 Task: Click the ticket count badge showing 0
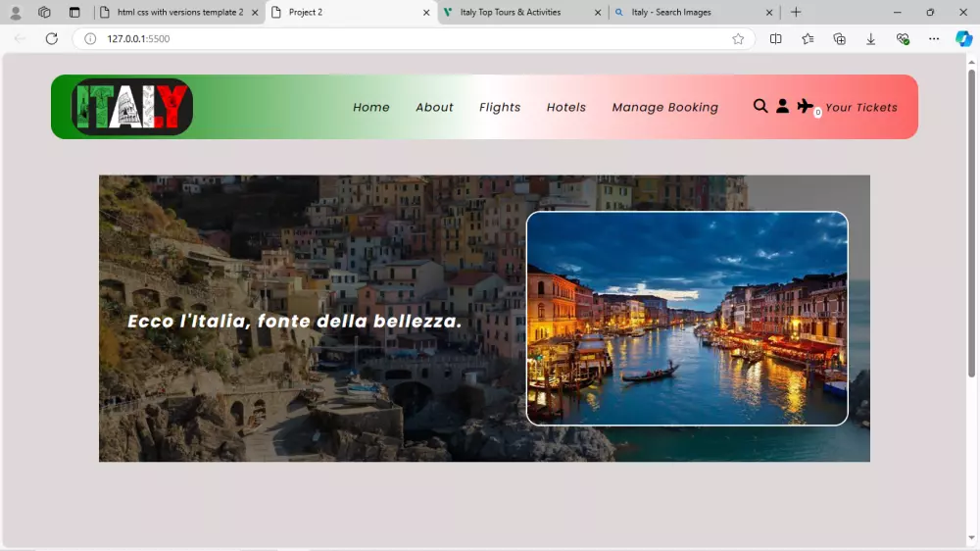(x=817, y=113)
